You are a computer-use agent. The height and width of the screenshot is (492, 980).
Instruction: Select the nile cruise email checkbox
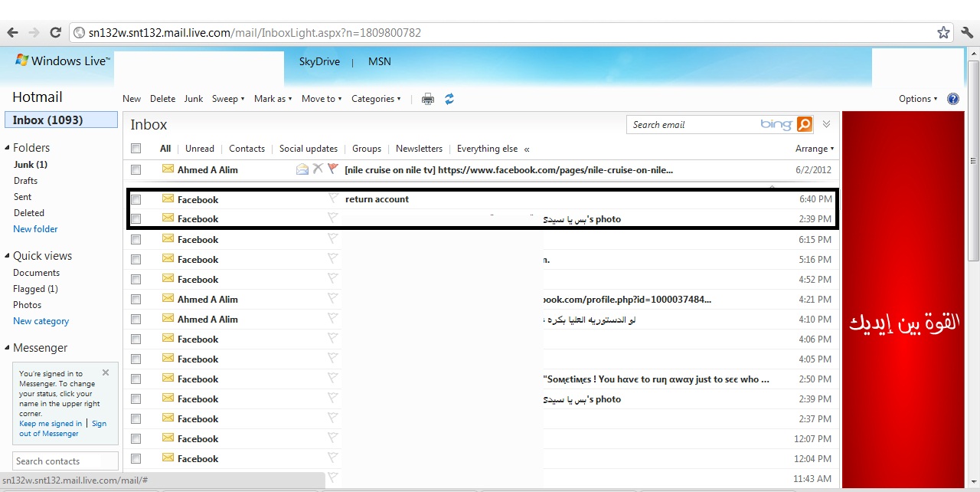[x=136, y=170]
